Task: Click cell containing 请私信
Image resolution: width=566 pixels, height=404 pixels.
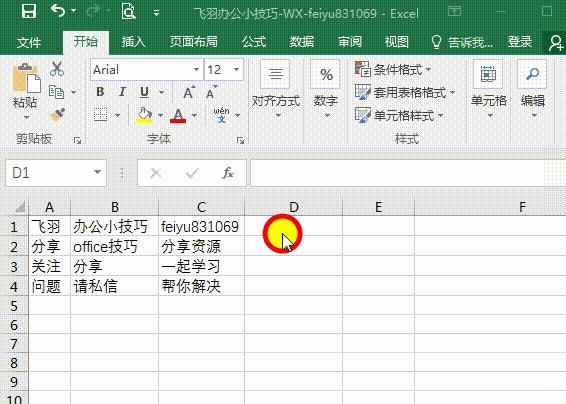Action: click(x=114, y=286)
